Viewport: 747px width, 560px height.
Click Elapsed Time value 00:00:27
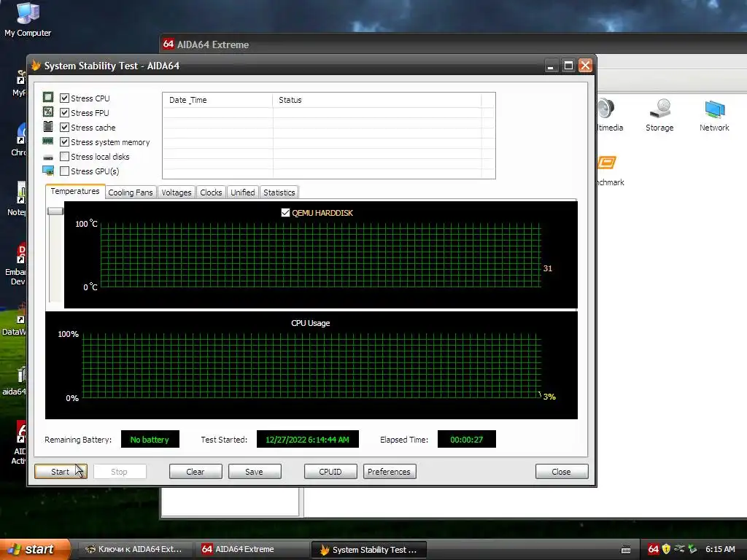coord(466,439)
